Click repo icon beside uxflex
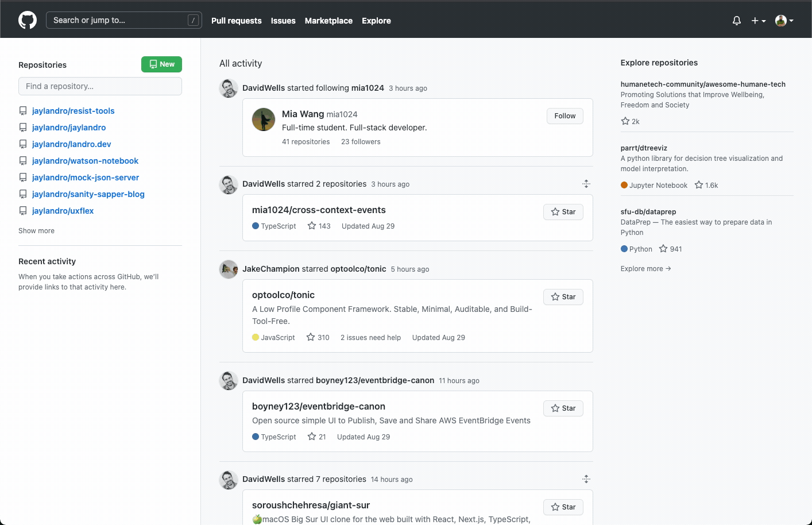This screenshot has width=812, height=525. click(23, 211)
